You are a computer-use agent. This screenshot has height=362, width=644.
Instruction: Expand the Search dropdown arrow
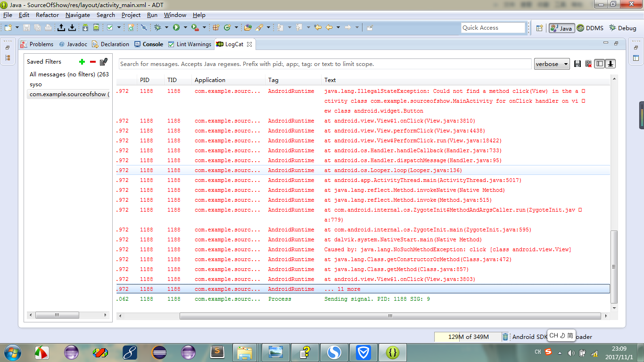(268, 28)
